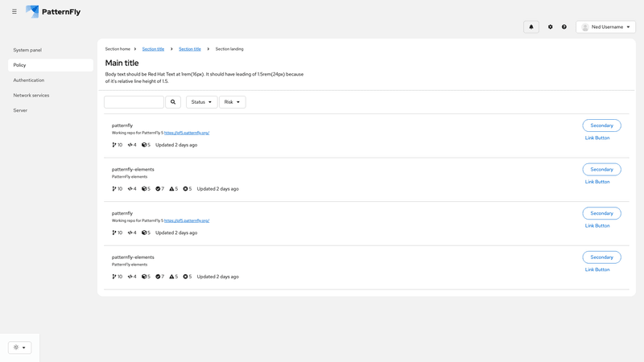Click first patternfly repository name
The width and height of the screenshot is (644, 362).
tap(122, 125)
